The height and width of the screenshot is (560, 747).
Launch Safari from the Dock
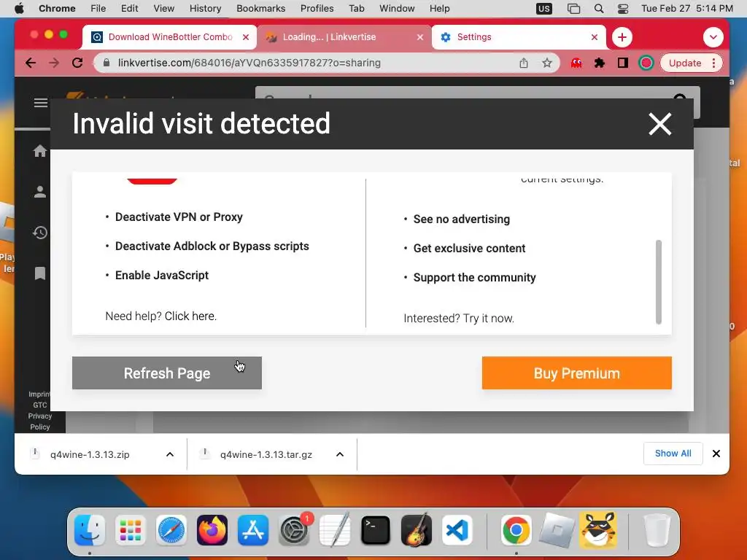171,530
